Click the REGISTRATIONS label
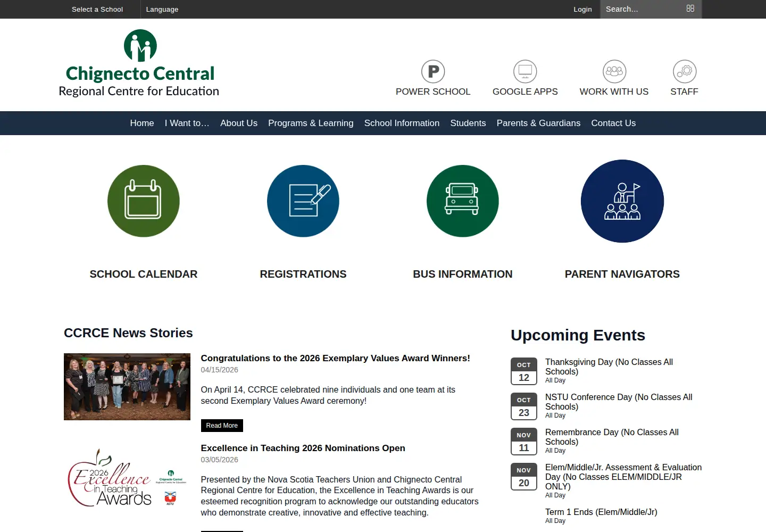 tap(303, 274)
